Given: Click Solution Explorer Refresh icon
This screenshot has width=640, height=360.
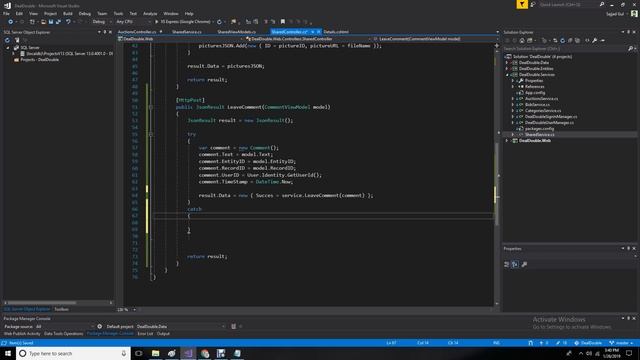Looking at the screenshot, I should (562, 40).
